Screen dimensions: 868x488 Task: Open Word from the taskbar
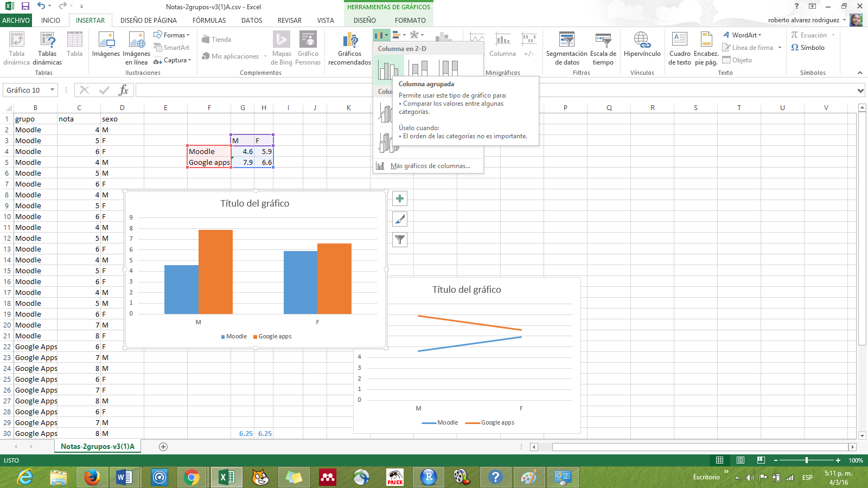(124, 477)
